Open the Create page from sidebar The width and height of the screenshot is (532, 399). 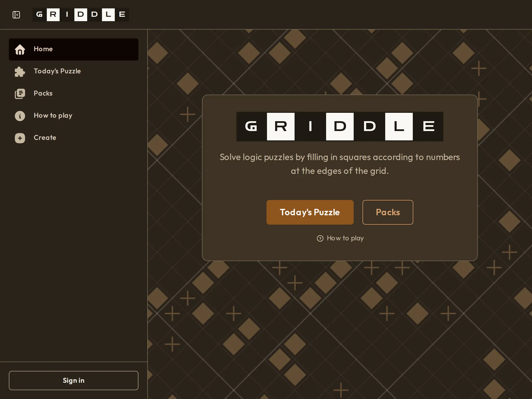[74, 138]
